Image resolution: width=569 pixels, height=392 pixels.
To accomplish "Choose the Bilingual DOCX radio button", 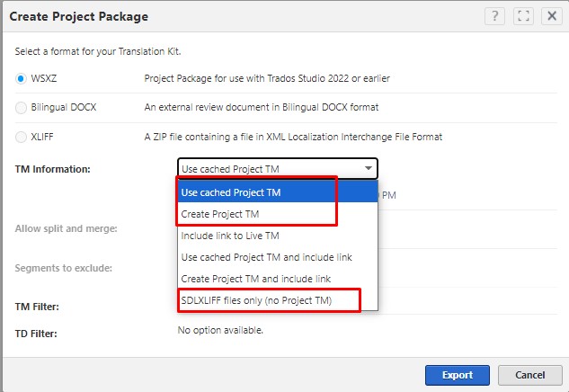I will point(22,108).
